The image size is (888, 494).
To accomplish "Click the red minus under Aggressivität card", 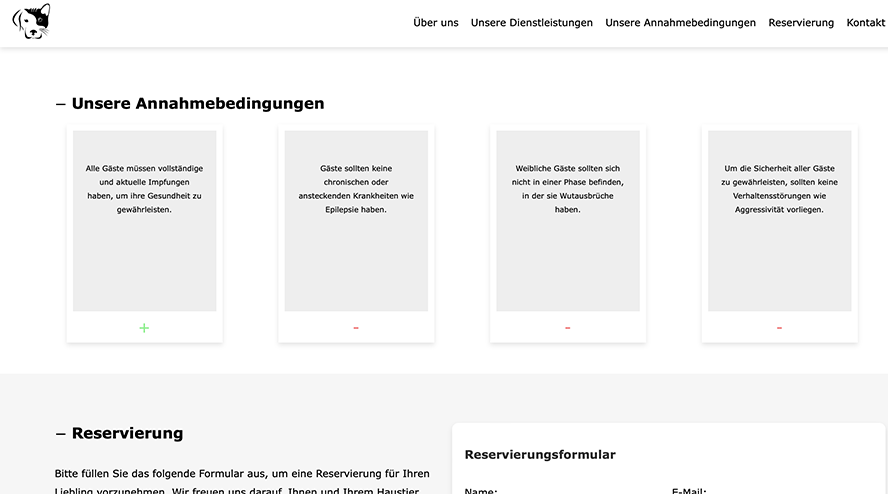I will tap(779, 328).
